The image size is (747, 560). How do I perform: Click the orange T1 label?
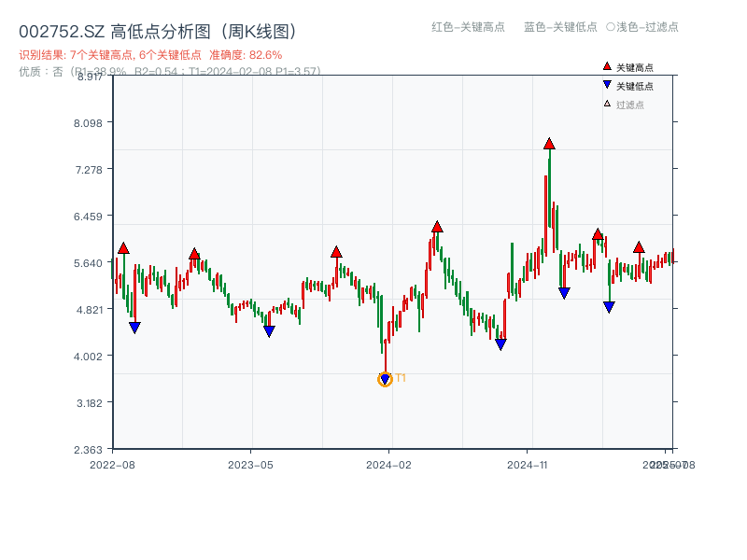tap(401, 378)
